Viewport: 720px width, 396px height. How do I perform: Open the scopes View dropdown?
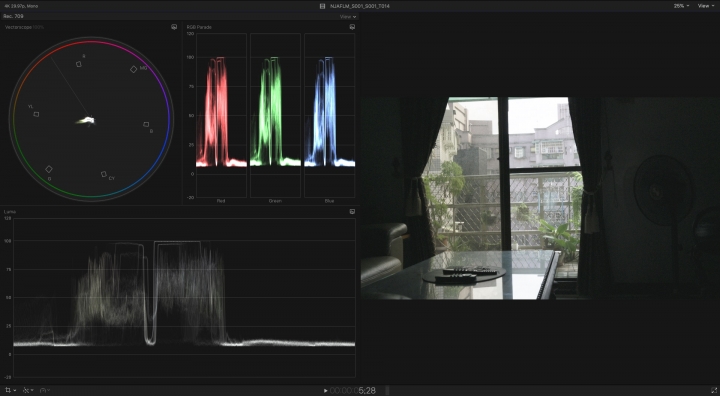pos(348,17)
